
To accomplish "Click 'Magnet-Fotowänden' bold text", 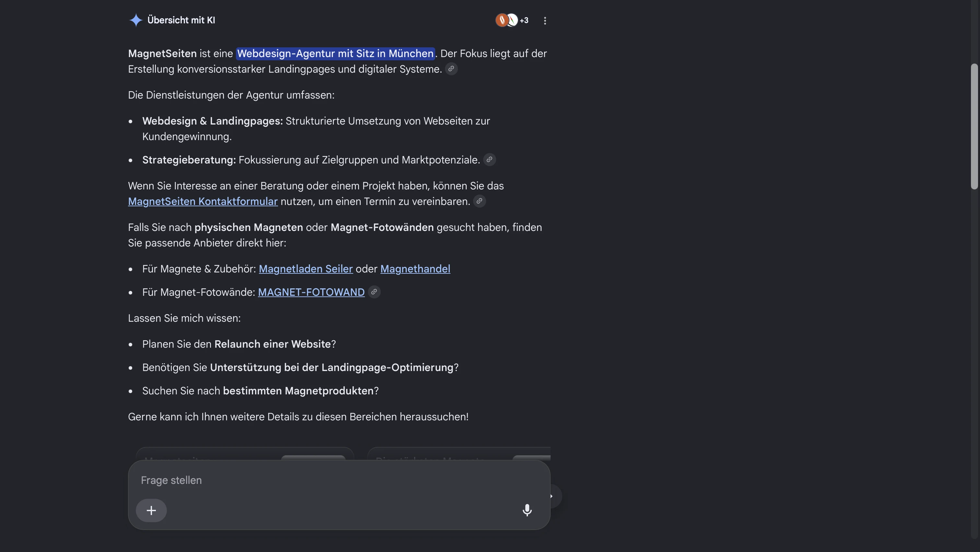I will [x=382, y=227].
